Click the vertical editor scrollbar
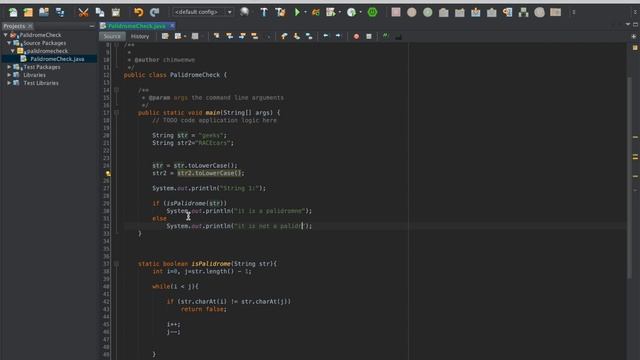The image size is (640, 360). point(629,178)
